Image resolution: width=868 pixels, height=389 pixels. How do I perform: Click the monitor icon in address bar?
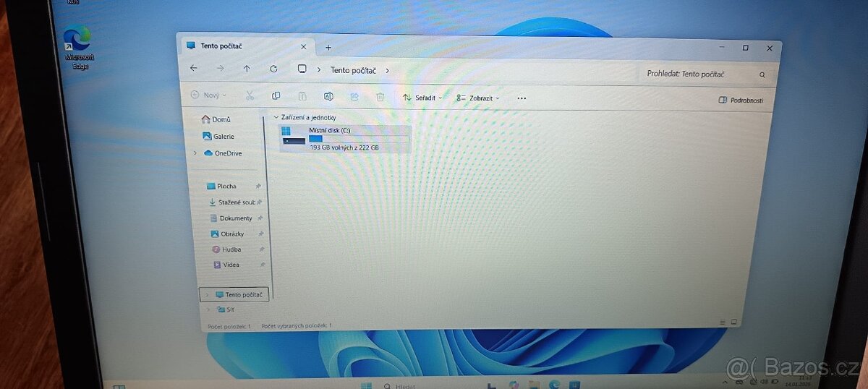coord(302,69)
